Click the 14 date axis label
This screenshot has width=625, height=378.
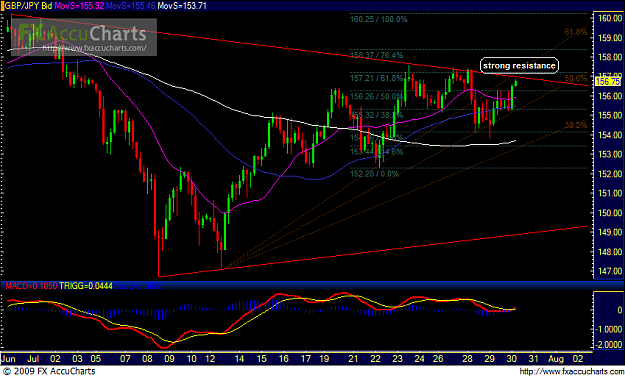[239, 358]
